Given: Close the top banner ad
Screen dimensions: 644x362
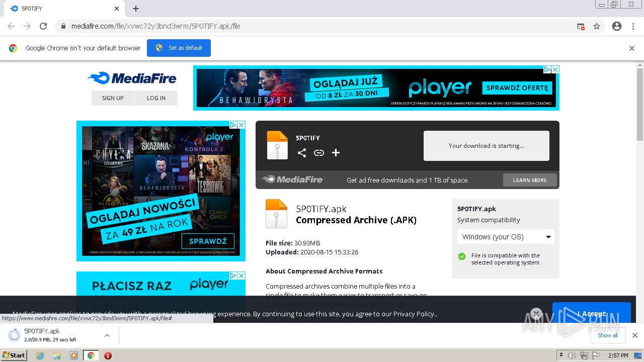Looking at the screenshot, I should tap(555, 70).
